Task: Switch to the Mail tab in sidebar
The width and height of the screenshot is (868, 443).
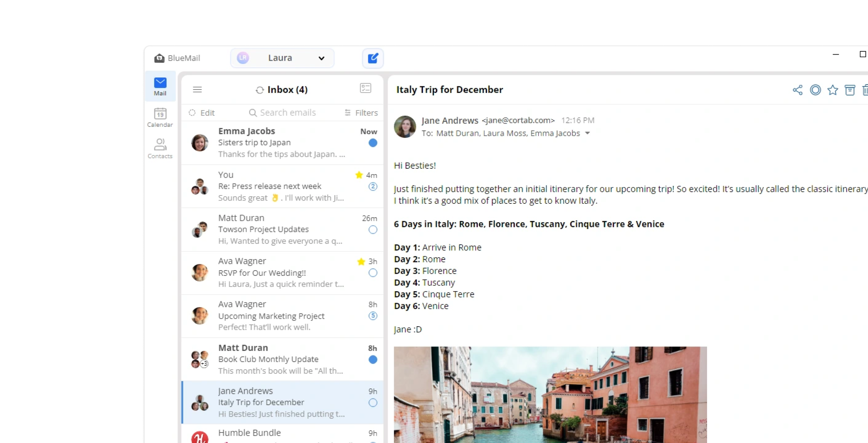Action: coord(160,86)
